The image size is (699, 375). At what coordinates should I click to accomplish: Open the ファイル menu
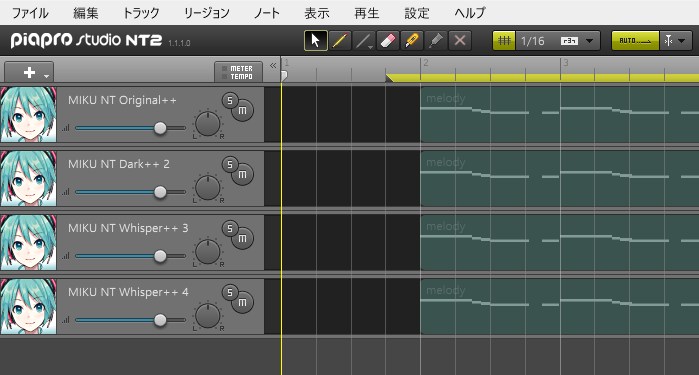tap(30, 12)
